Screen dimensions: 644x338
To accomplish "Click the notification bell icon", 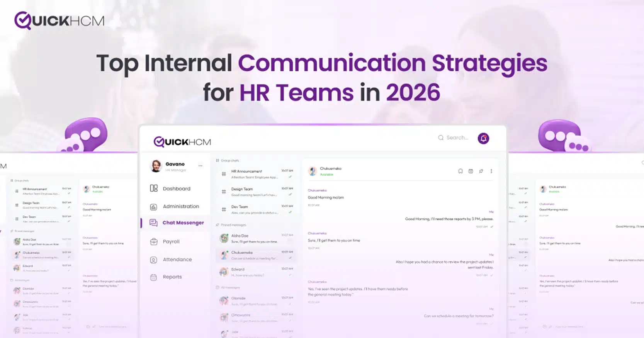I will coord(483,138).
